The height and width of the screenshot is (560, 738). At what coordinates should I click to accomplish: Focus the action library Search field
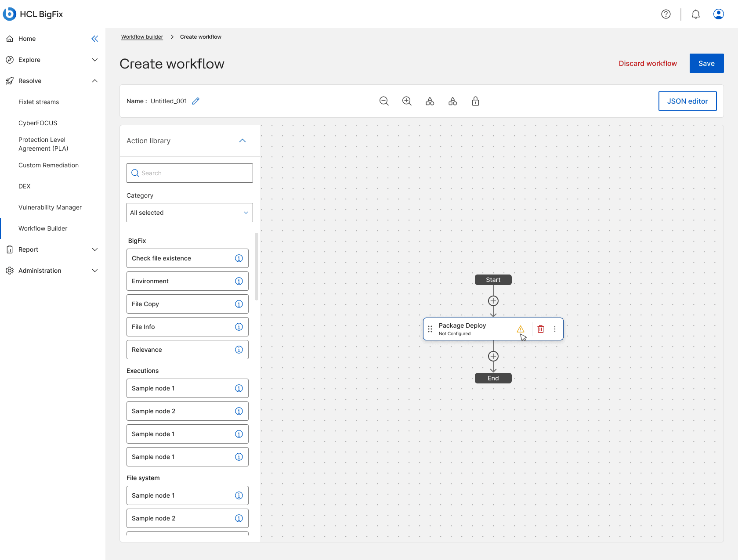pos(190,173)
